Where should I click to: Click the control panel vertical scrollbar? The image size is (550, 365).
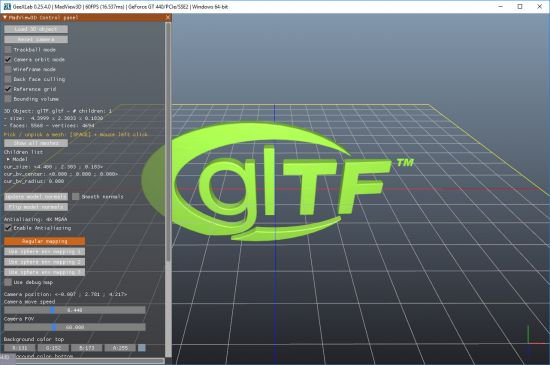pos(168,142)
